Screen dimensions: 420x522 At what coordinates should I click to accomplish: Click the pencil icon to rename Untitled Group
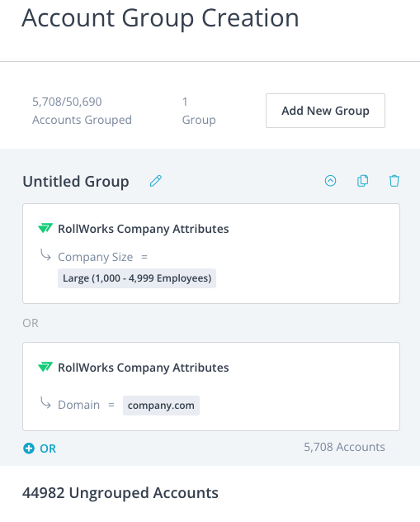(156, 181)
